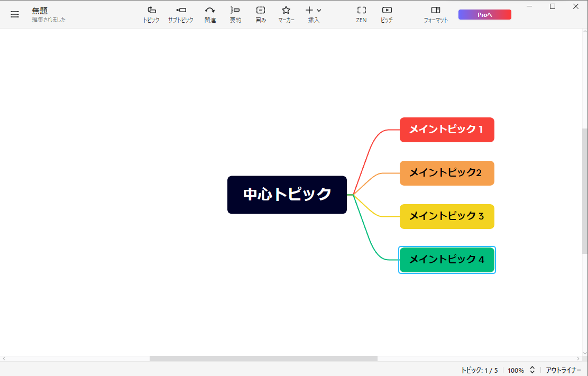Click the horizontal scrollbar thumb

coord(263,359)
